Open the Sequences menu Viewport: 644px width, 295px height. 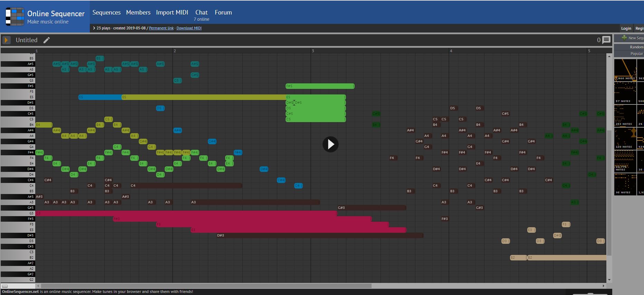pos(106,12)
